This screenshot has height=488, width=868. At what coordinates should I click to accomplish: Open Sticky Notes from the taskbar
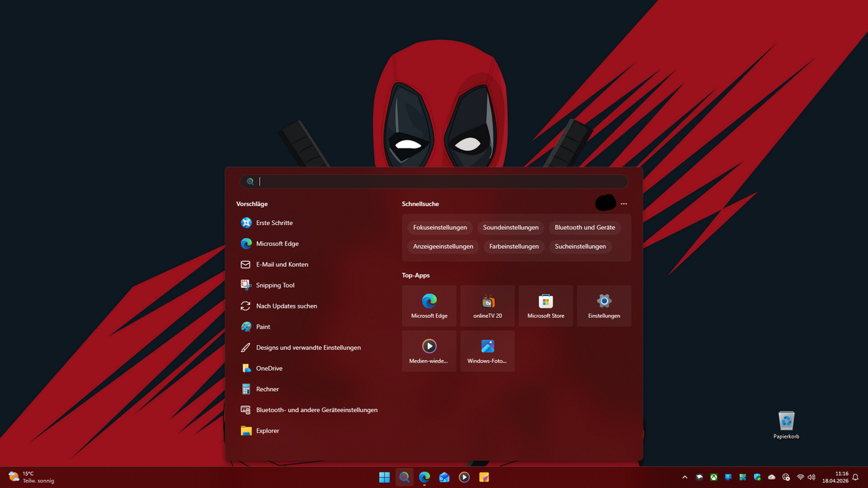(484, 477)
